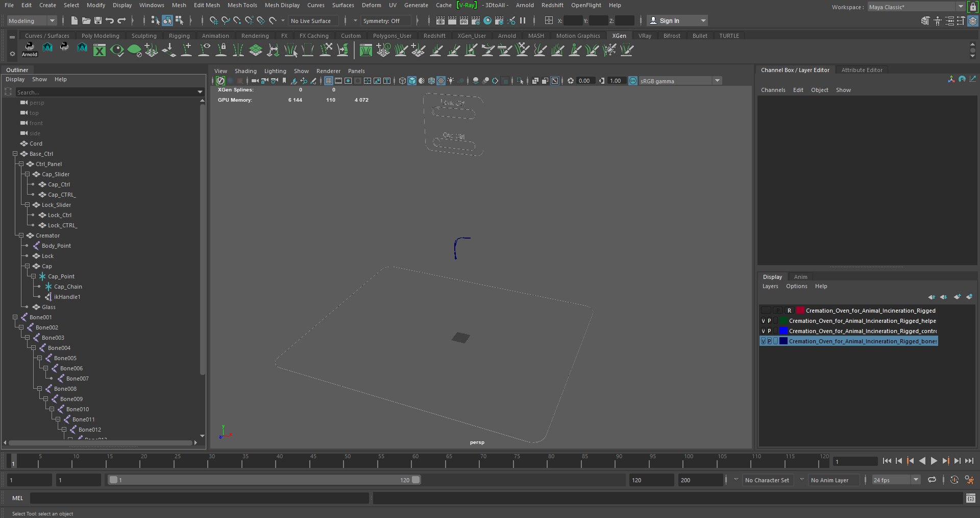Click create layer from selected icon

[x=969, y=297]
